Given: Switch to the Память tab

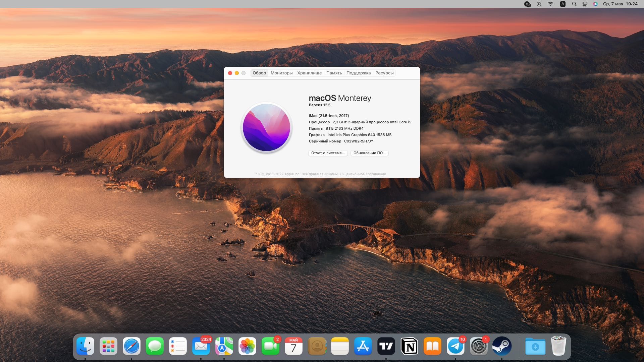Looking at the screenshot, I should [334, 73].
